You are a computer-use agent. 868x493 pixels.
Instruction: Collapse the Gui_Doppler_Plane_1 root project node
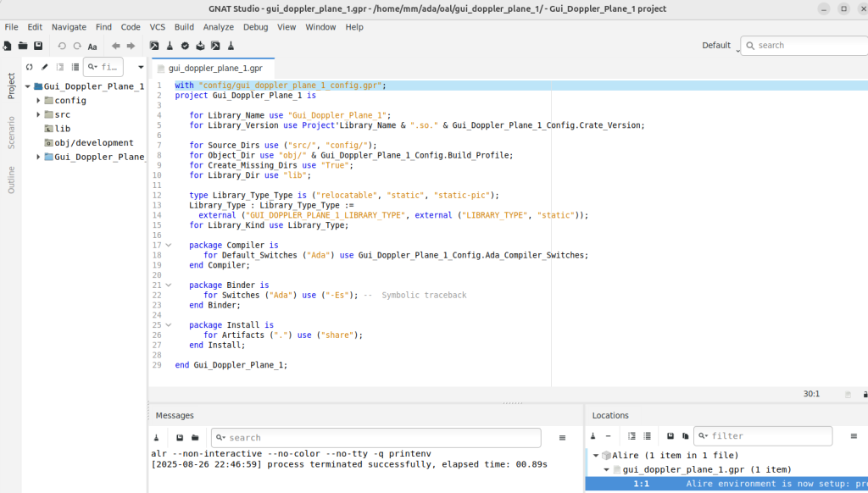click(x=28, y=86)
